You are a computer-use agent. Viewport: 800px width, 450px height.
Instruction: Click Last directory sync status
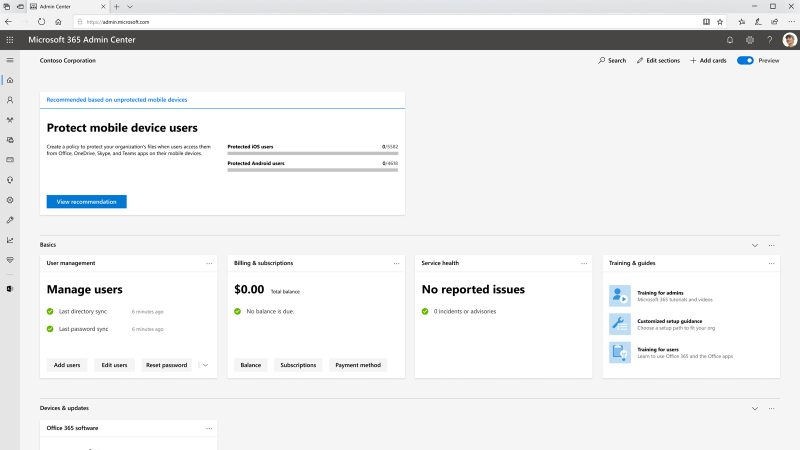[x=83, y=311]
